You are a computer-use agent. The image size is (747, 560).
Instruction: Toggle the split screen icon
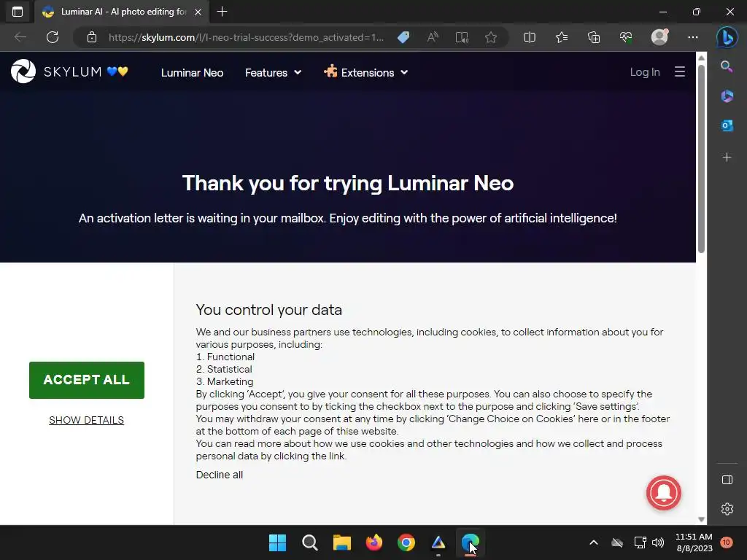point(530,37)
